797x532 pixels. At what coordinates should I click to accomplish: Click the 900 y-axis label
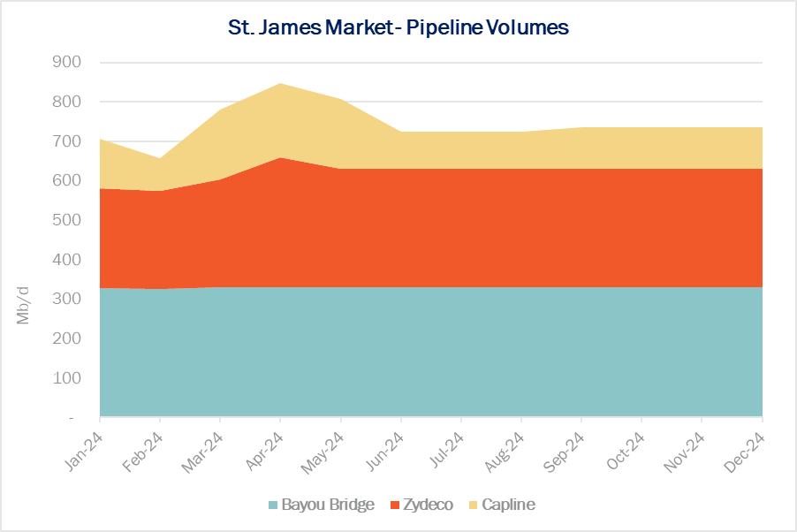click(x=66, y=62)
